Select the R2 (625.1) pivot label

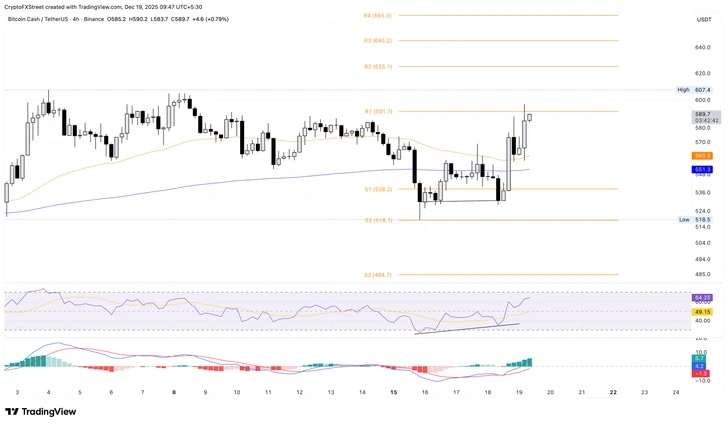click(x=378, y=67)
